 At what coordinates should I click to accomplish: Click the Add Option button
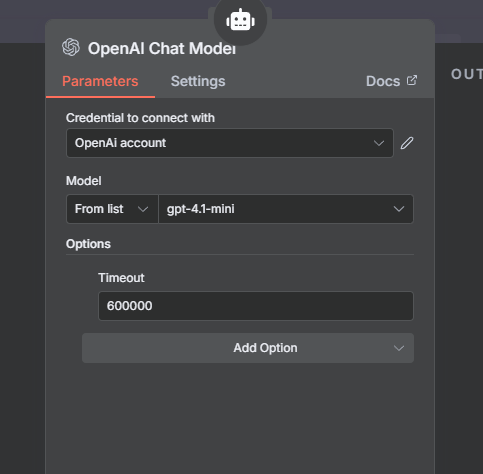coord(248,348)
